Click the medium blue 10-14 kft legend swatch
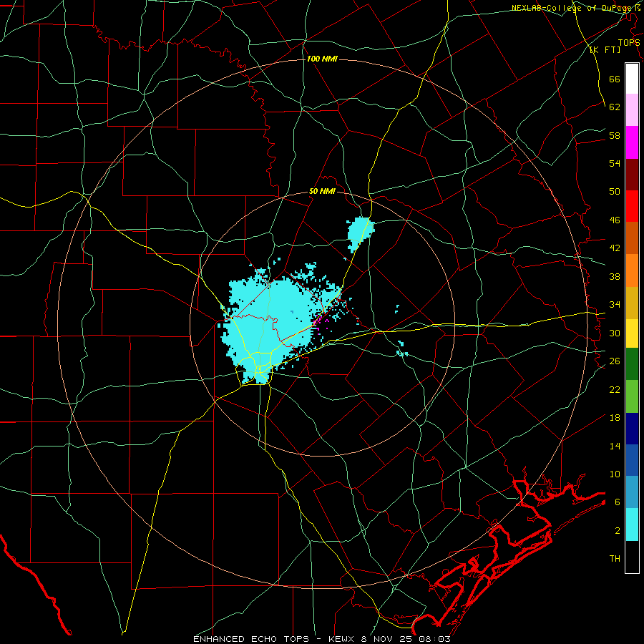644x644 pixels. pos(632,460)
